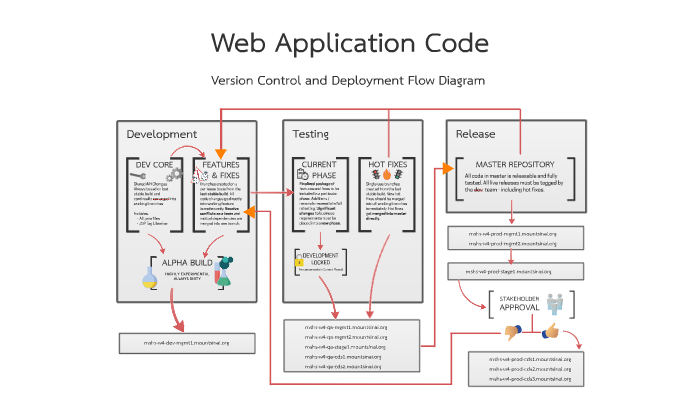
Task: Click the mshs-w4-qa-stage1.mountsinai.org entry
Action: coord(345,347)
